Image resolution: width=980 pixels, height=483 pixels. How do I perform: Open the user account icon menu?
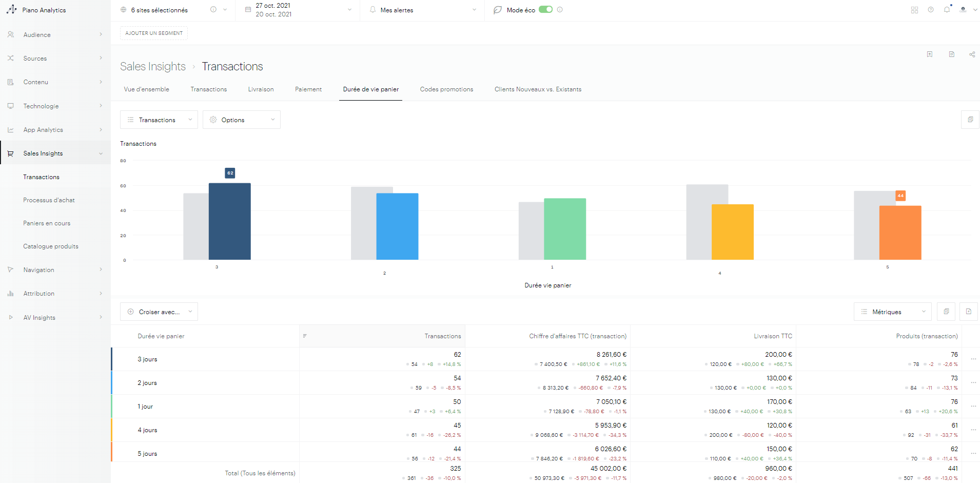click(x=963, y=10)
